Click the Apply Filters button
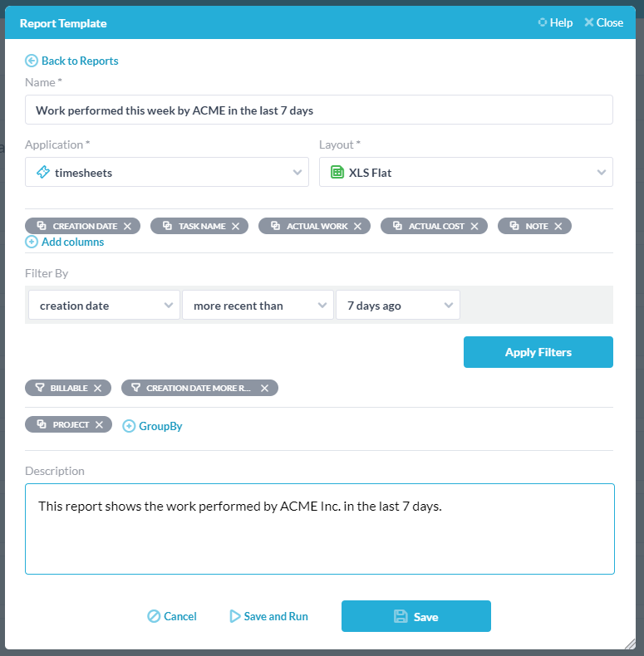644x656 pixels. (538, 352)
